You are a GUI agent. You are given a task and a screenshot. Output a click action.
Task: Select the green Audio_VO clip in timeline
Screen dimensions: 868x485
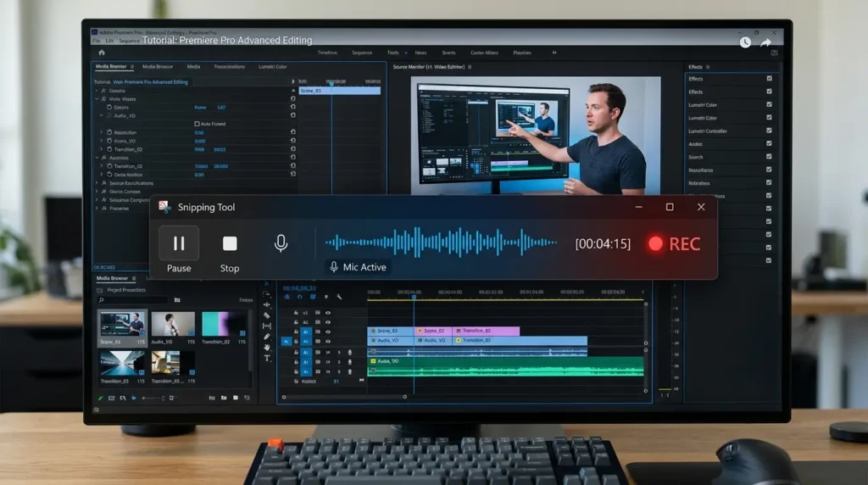click(505, 366)
